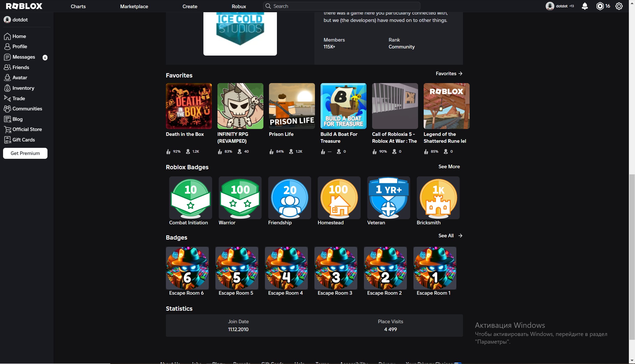Open Communities from the sidebar

click(23, 109)
